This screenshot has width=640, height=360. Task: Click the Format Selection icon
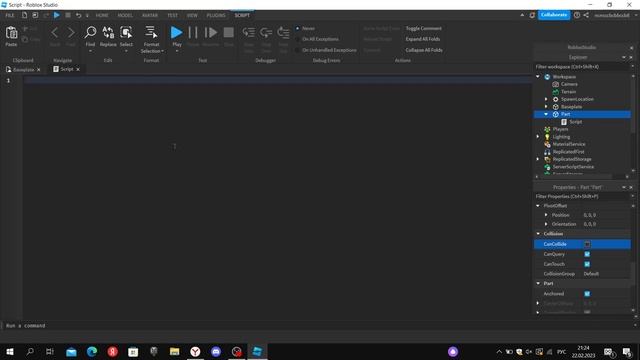(x=151, y=33)
